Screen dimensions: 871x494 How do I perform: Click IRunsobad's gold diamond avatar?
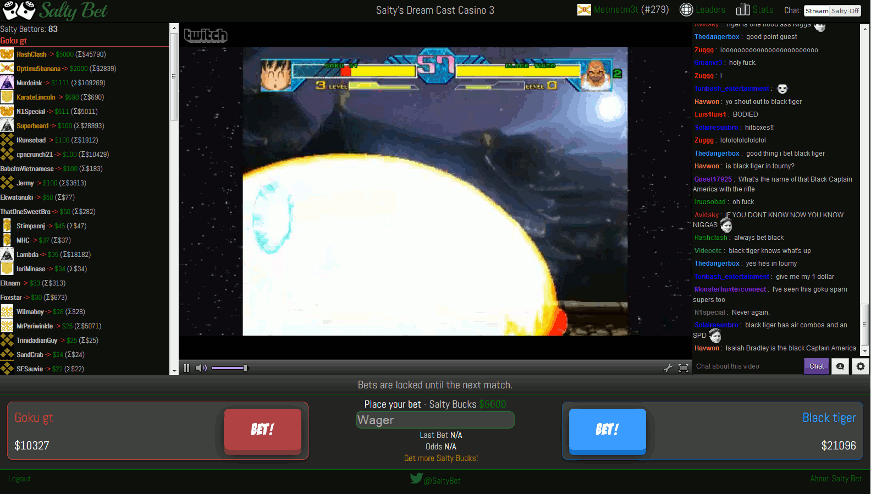[7, 140]
